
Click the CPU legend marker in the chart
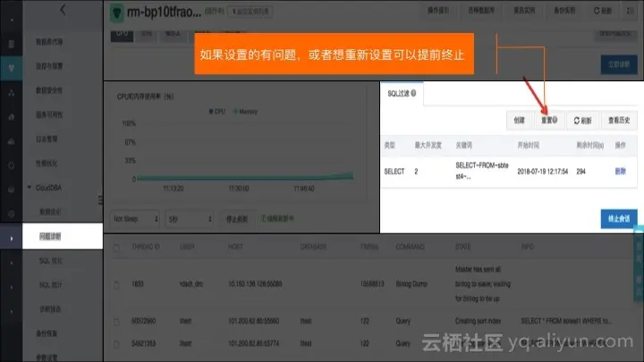tap(211, 111)
